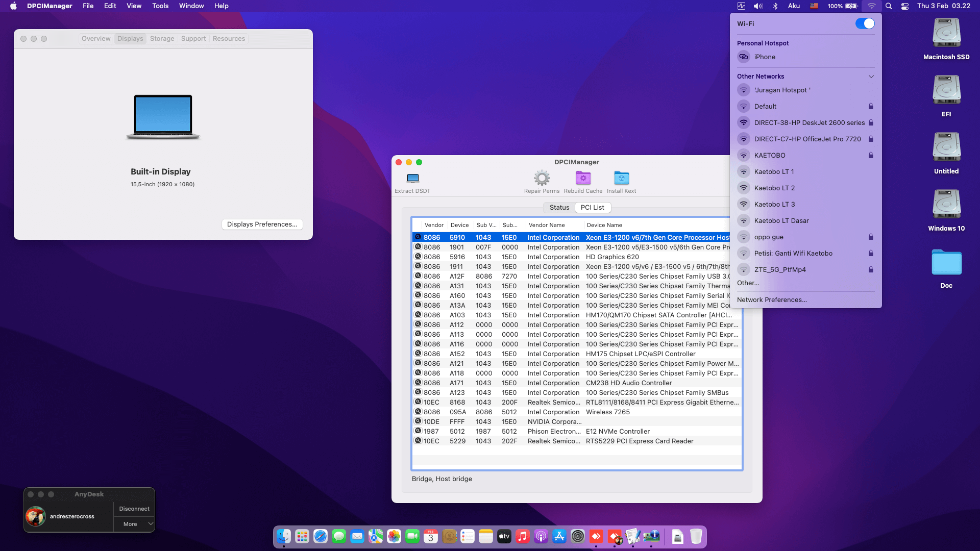Open System Preferences from the Dock

tap(578, 536)
